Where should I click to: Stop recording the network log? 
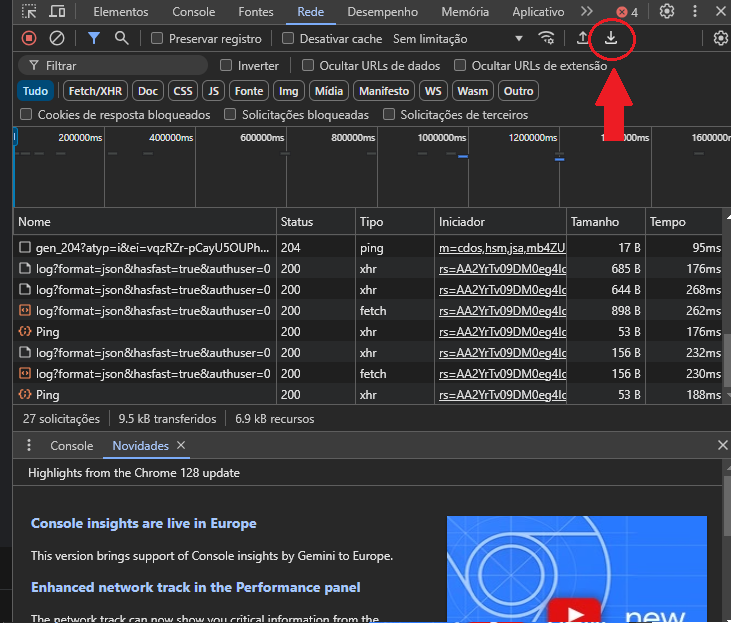tap(29, 38)
